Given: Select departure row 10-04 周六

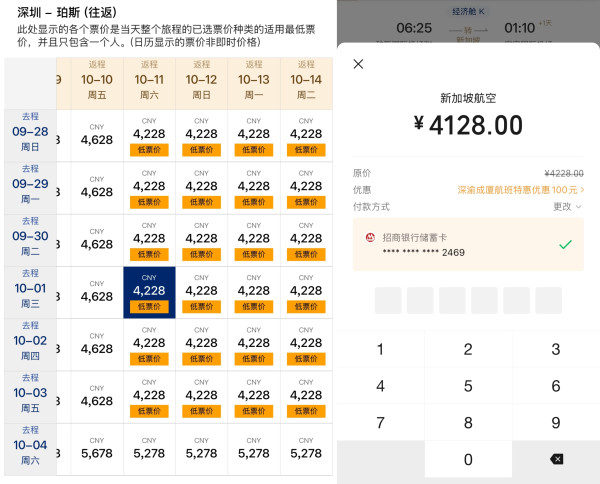Looking at the screenshot, I should [30, 449].
